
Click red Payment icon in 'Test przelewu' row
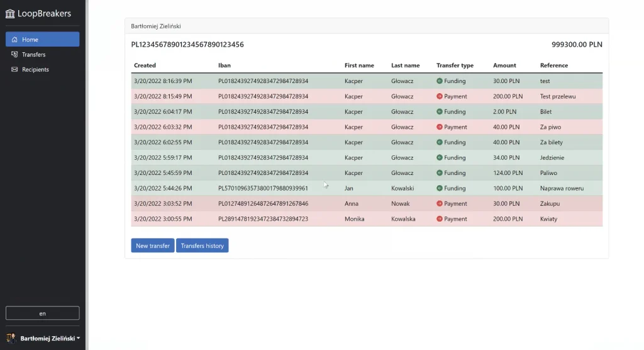(440, 96)
